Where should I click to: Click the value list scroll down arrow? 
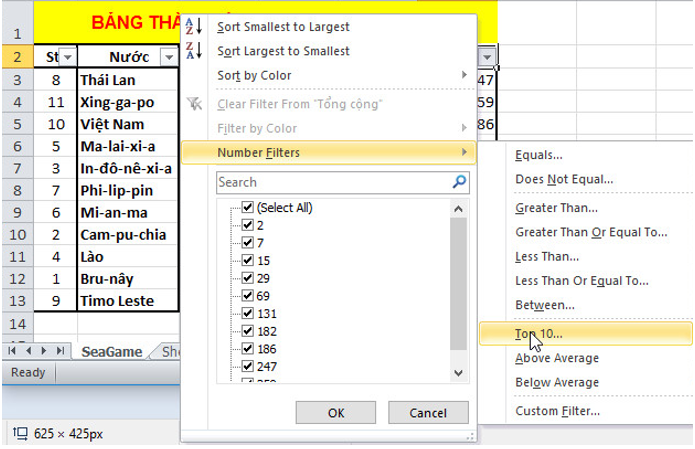(458, 373)
